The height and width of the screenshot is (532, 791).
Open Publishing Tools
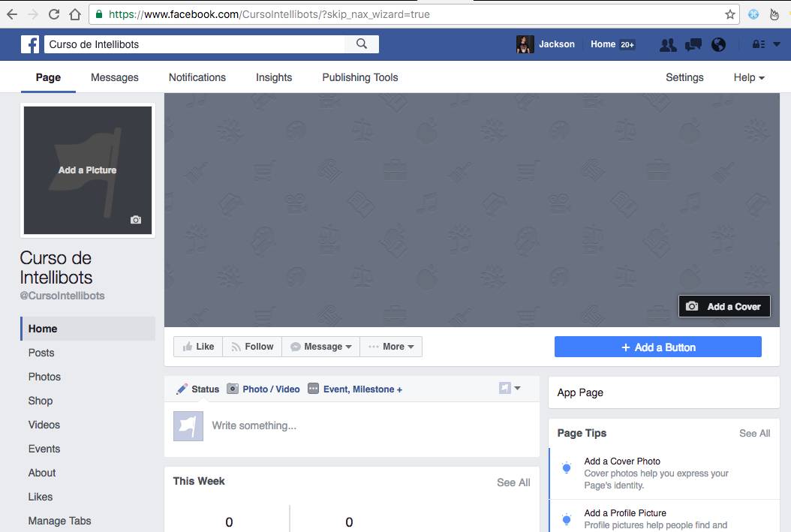click(359, 77)
